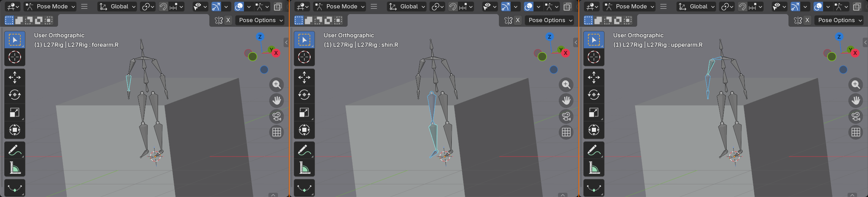Toggle snapping magnet in forearm.R viewport

(163, 6)
